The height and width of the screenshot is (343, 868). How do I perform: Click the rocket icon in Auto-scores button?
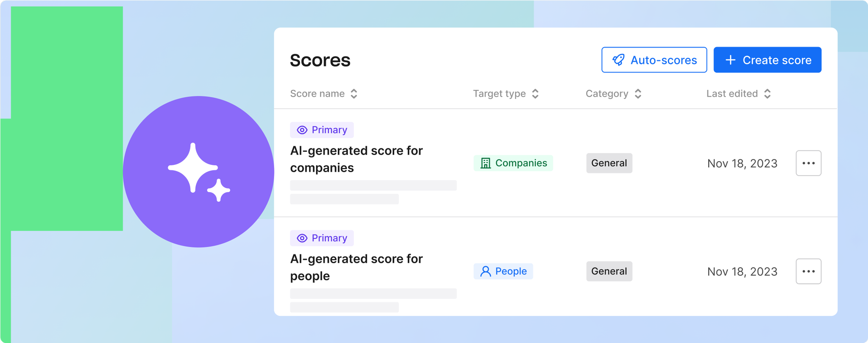[x=619, y=60]
